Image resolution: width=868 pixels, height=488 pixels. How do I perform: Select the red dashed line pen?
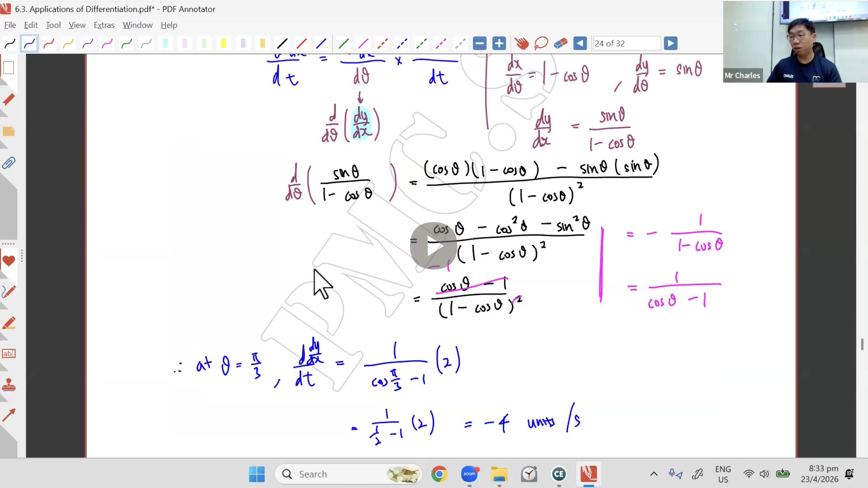382,44
